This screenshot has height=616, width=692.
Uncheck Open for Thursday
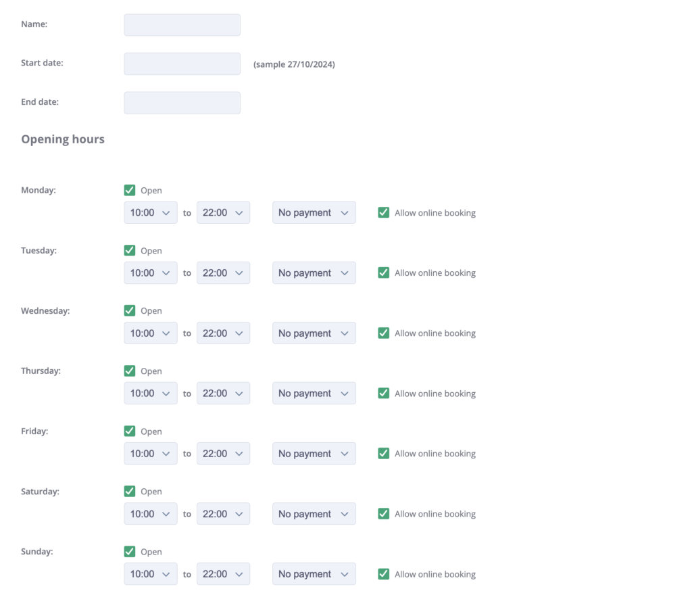point(129,371)
